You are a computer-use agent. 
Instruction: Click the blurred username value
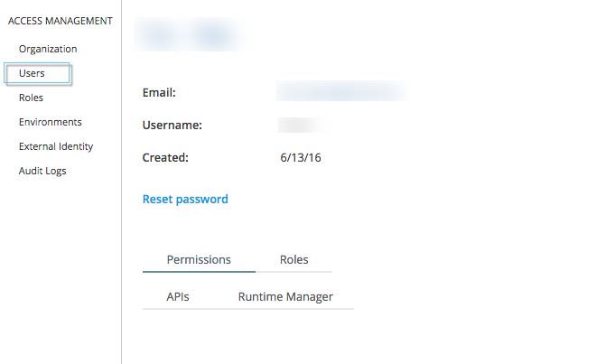pos(302,125)
